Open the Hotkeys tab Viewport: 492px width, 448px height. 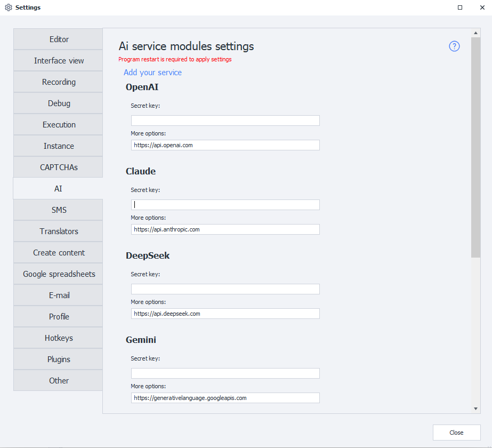pyautogui.click(x=58, y=338)
